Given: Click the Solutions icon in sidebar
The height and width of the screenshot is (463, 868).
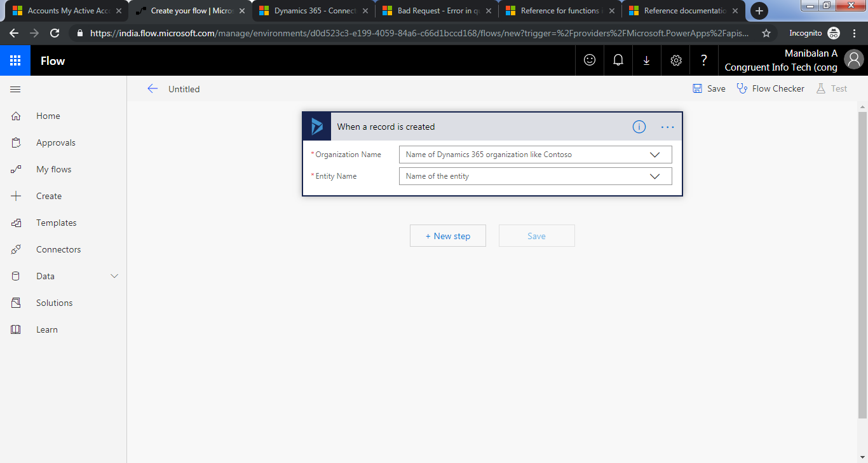Looking at the screenshot, I should coord(16,303).
